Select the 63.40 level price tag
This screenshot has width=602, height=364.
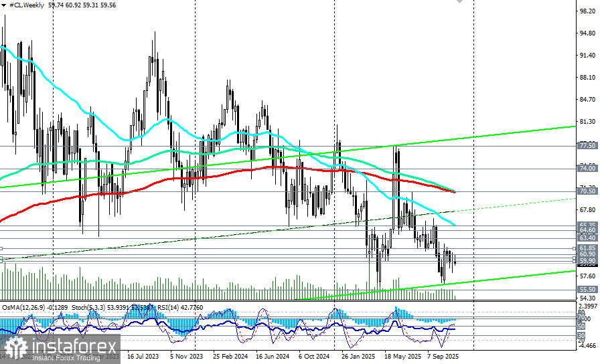587,238
